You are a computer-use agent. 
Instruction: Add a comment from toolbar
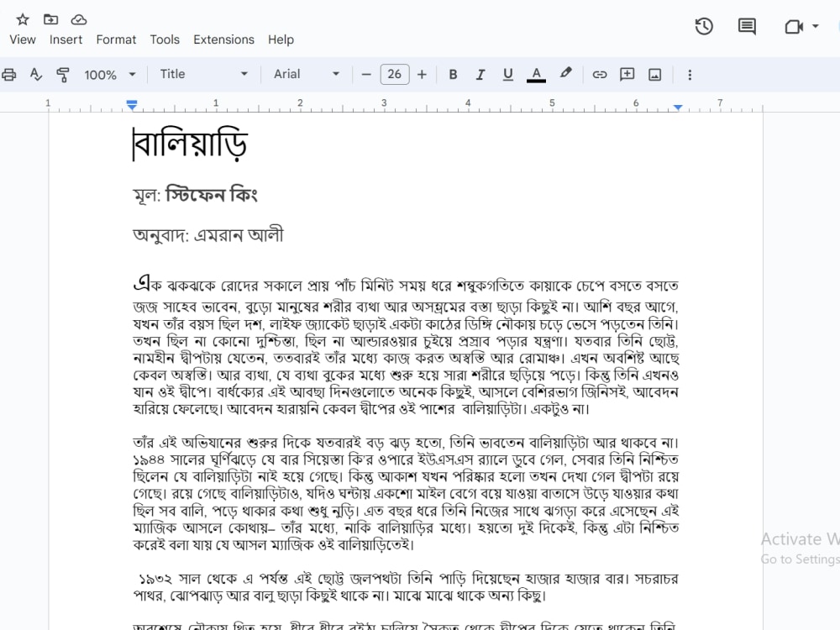point(627,75)
